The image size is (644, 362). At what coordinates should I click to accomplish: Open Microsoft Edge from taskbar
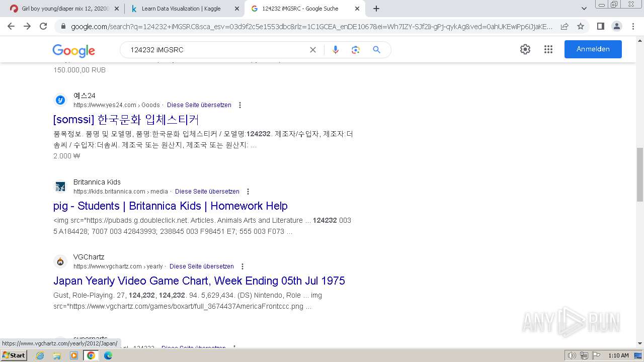[108, 355]
